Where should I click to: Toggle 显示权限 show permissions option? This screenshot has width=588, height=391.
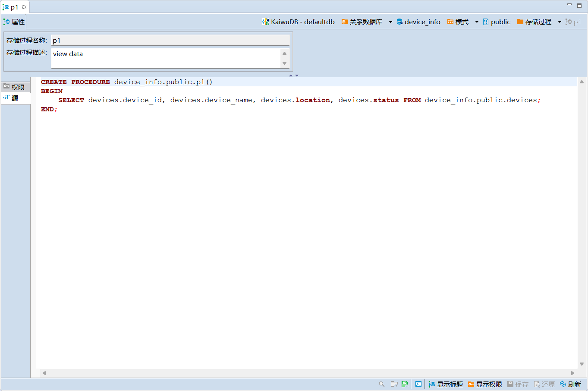coord(485,384)
